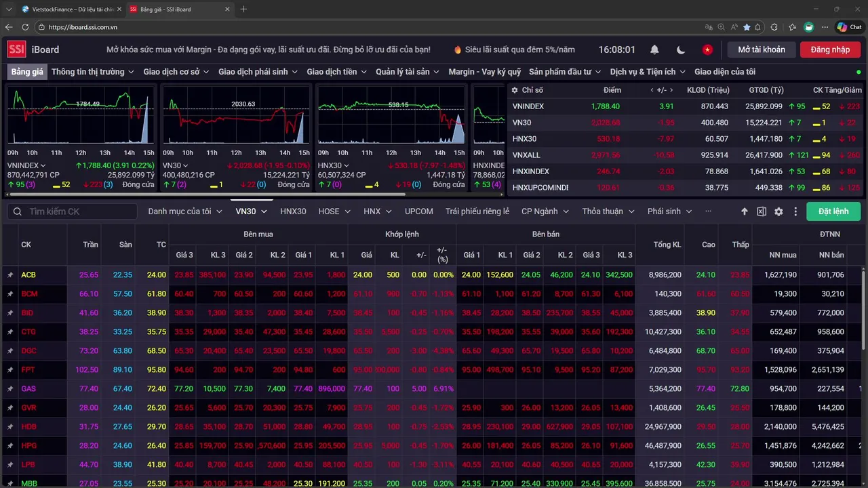Viewport: 868px width, 488px height.
Task: Pin the BCM stock row
Action: pos(10,294)
